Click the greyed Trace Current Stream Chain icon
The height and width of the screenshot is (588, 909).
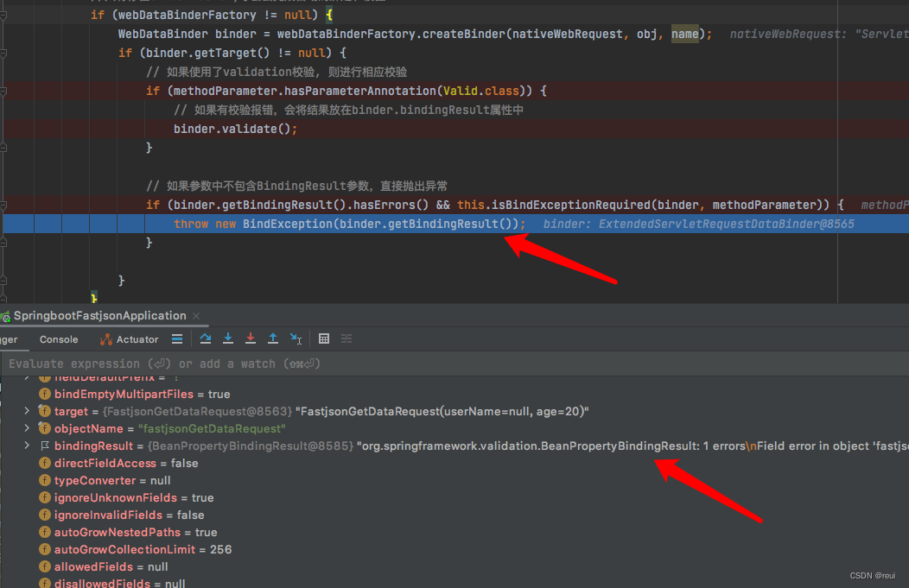click(346, 338)
